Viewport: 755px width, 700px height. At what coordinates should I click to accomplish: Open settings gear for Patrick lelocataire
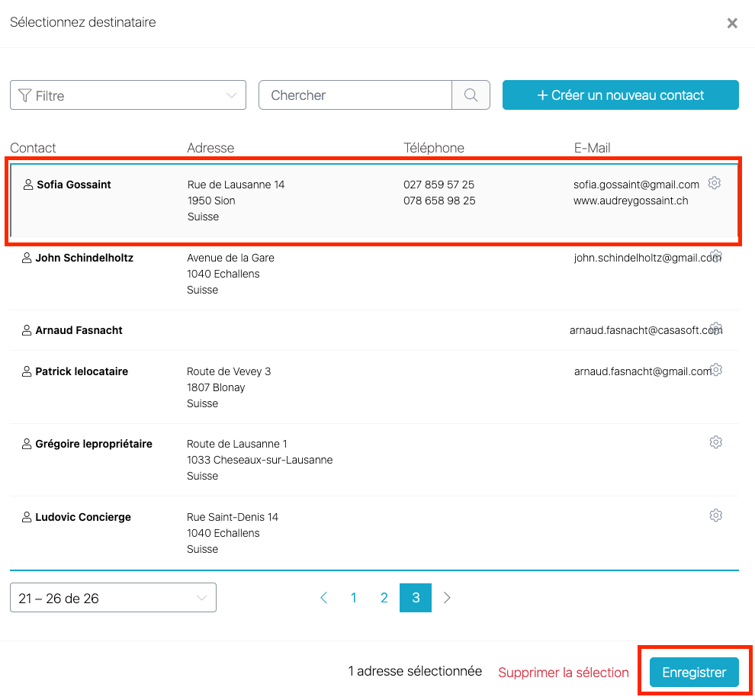716,370
